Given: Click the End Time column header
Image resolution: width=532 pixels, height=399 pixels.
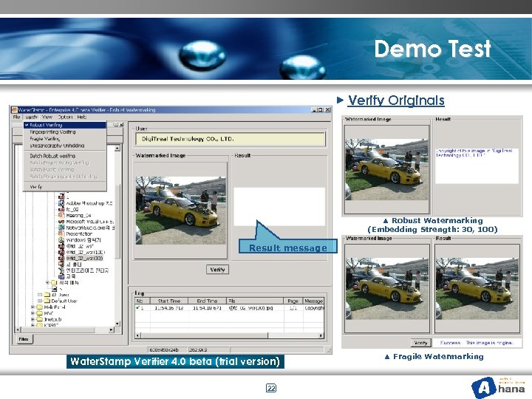Looking at the screenshot, I should pyautogui.click(x=208, y=301).
